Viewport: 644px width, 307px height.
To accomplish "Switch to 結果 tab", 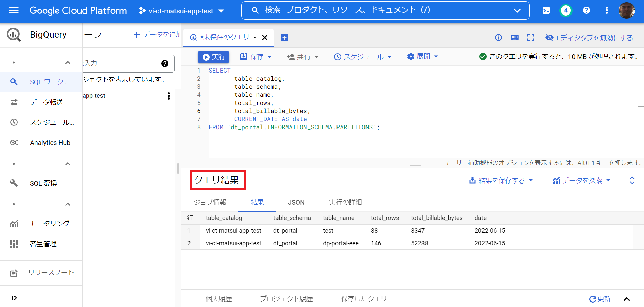I will tap(257, 202).
